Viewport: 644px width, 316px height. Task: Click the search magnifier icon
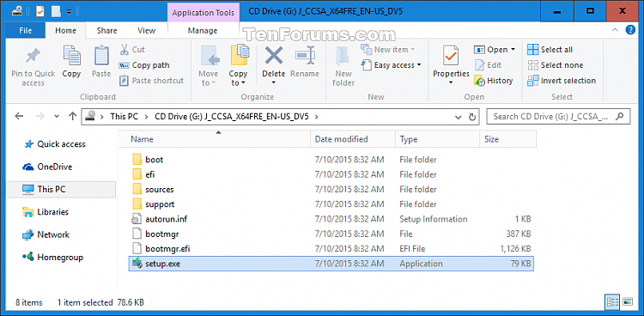621,116
